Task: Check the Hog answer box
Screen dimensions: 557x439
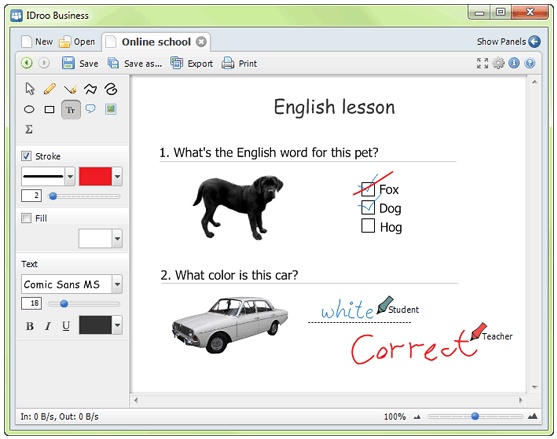Action: click(368, 226)
